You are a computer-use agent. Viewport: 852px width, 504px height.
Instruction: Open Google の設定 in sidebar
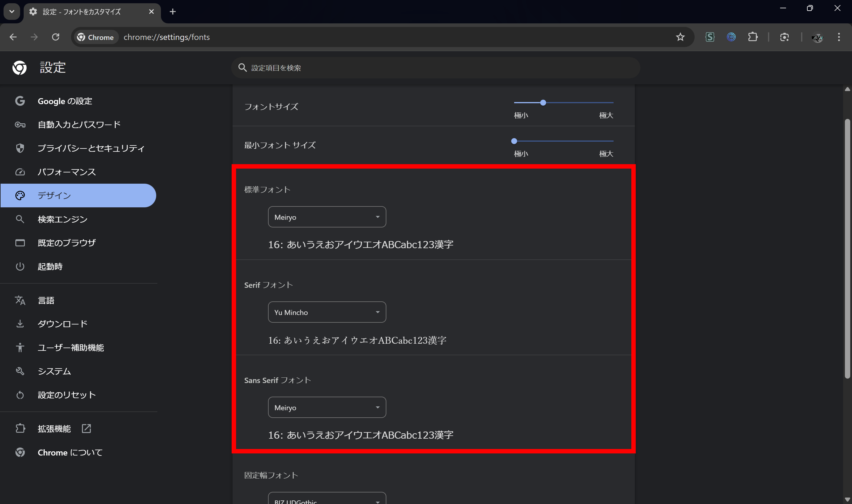coord(78,101)
